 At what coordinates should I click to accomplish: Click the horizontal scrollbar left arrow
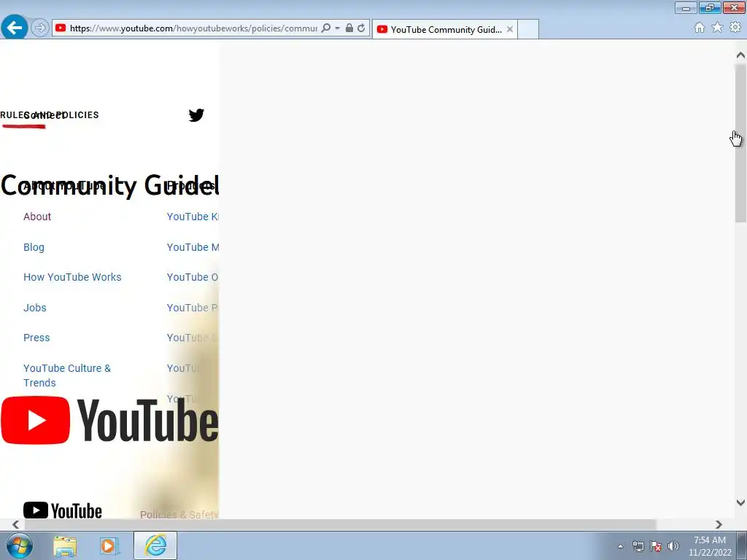coord(15,524)
